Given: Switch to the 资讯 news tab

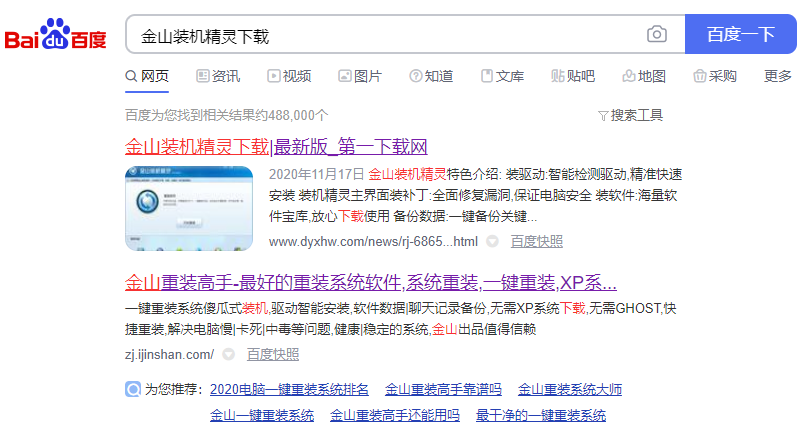Looking at the screenshot, I should pos(218,76).
